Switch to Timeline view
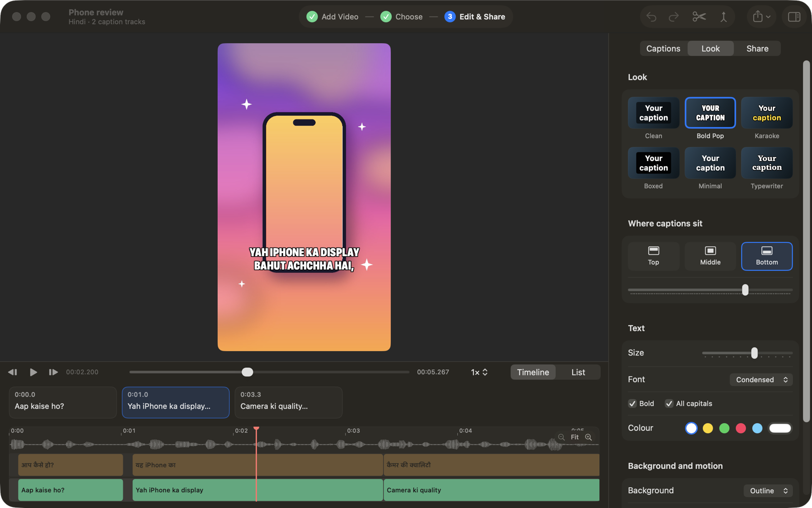Viewport: 812px width, 508px height. pyautogui.click(x=533, y=372)
